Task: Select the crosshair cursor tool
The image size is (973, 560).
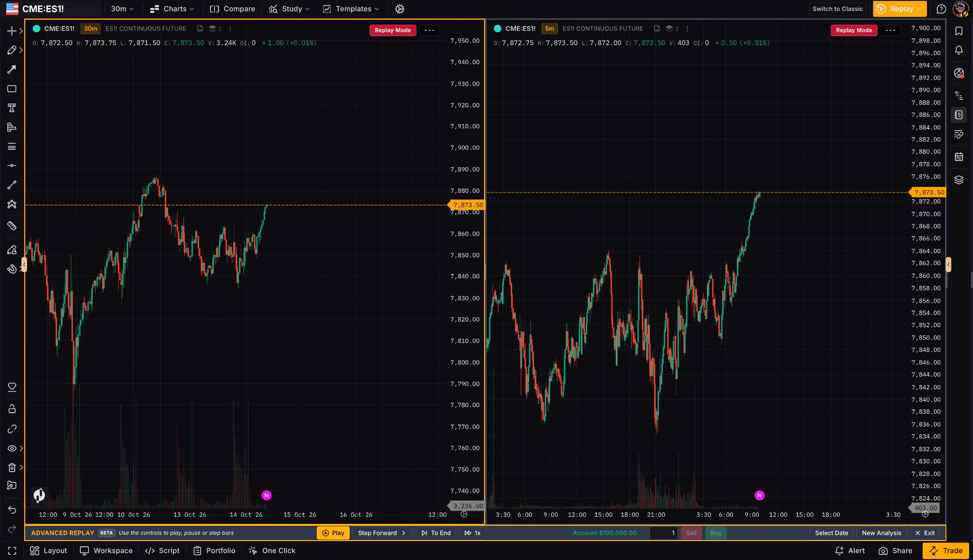Action: [x=11, y=31]
